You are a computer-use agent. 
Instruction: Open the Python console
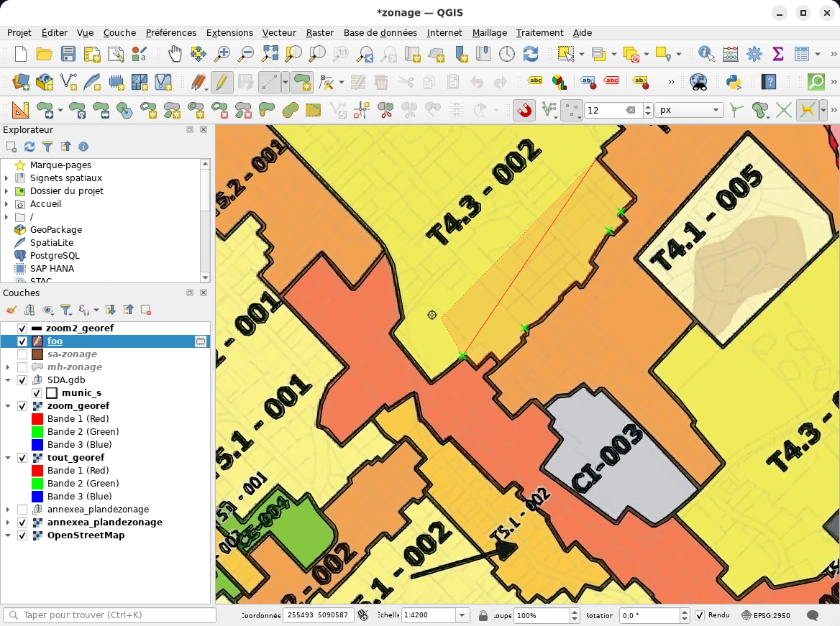coord(734,82)
